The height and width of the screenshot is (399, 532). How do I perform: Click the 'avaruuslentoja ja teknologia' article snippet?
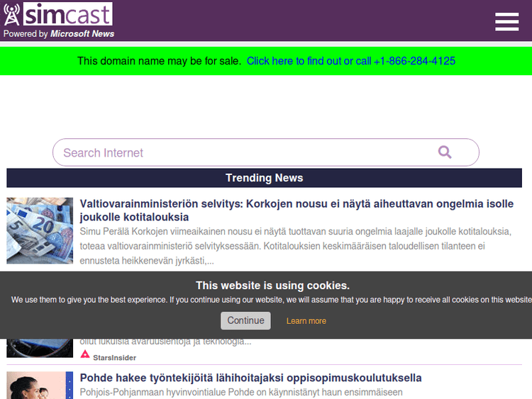(165, 342)
